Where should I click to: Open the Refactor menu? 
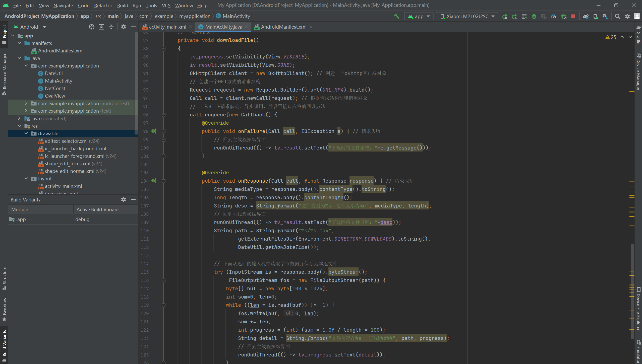(103, 5)
